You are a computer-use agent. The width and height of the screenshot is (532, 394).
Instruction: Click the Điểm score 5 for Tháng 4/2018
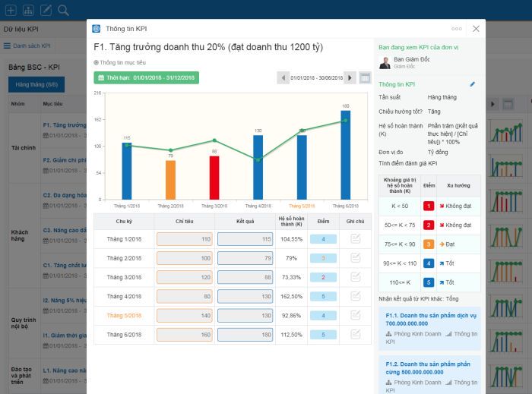323,296
